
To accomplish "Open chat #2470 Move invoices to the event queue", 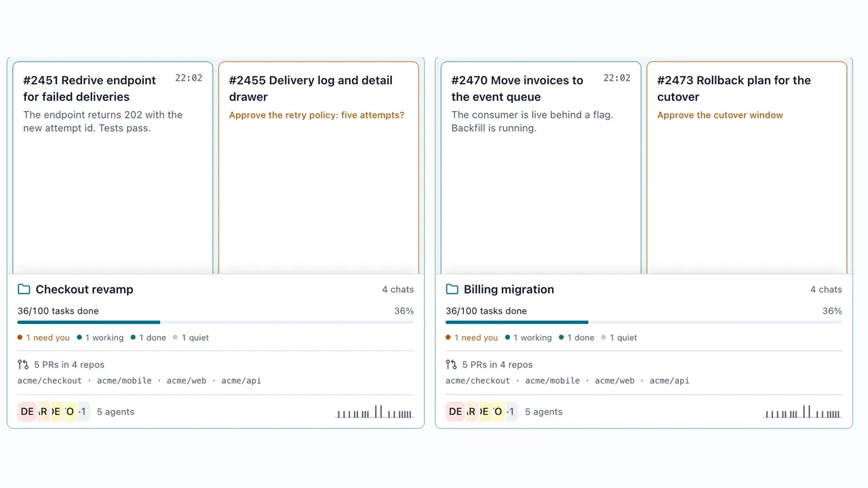I will [x=541, y=167].
